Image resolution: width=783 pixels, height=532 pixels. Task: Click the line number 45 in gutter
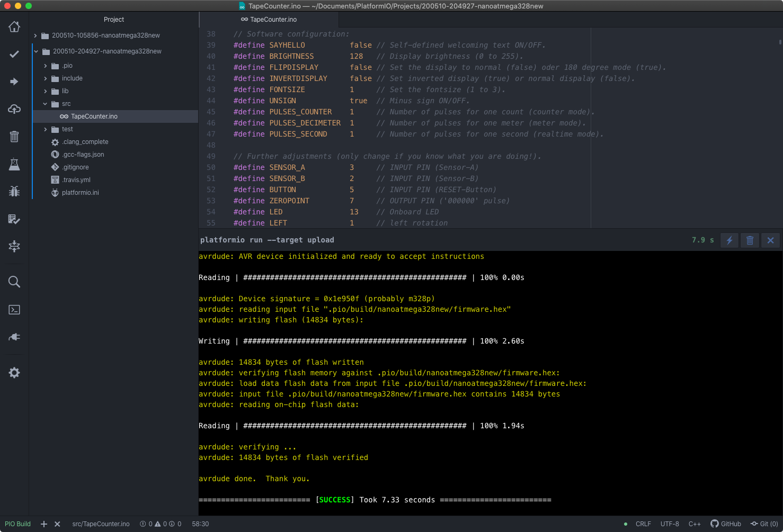(x=211, y=112)
